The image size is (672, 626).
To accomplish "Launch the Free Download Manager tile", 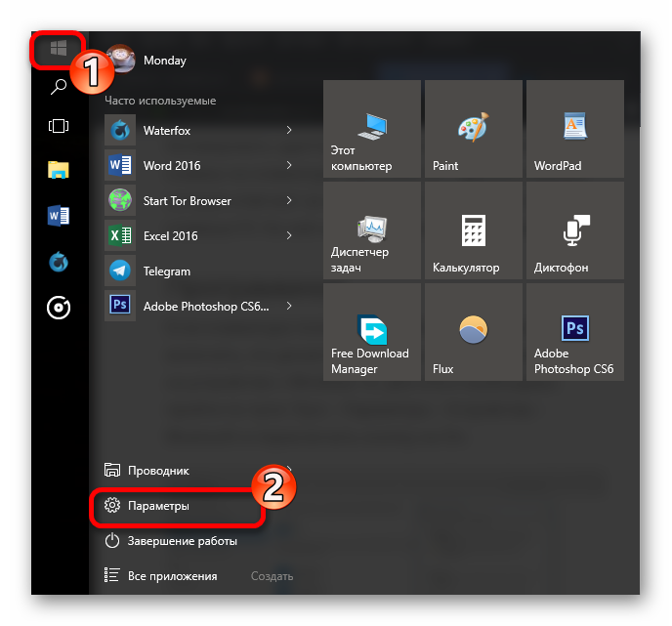I will pyautogui.click(x=372, y=332).
